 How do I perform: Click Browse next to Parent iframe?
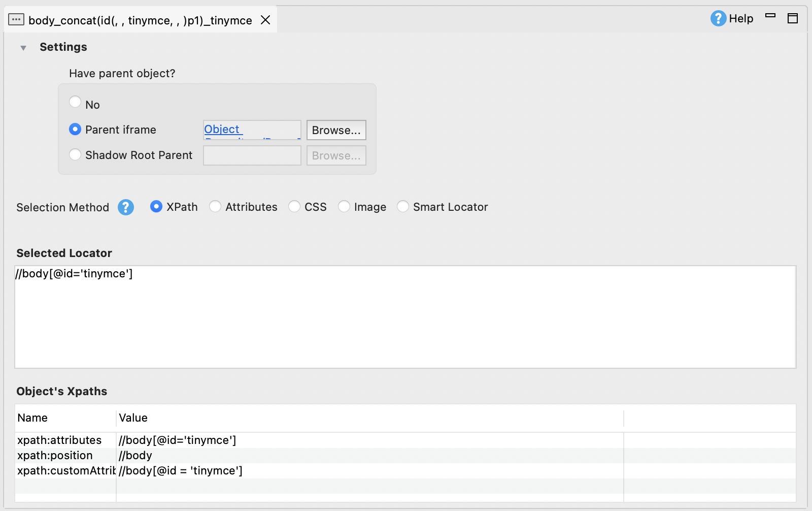[335, 130]
